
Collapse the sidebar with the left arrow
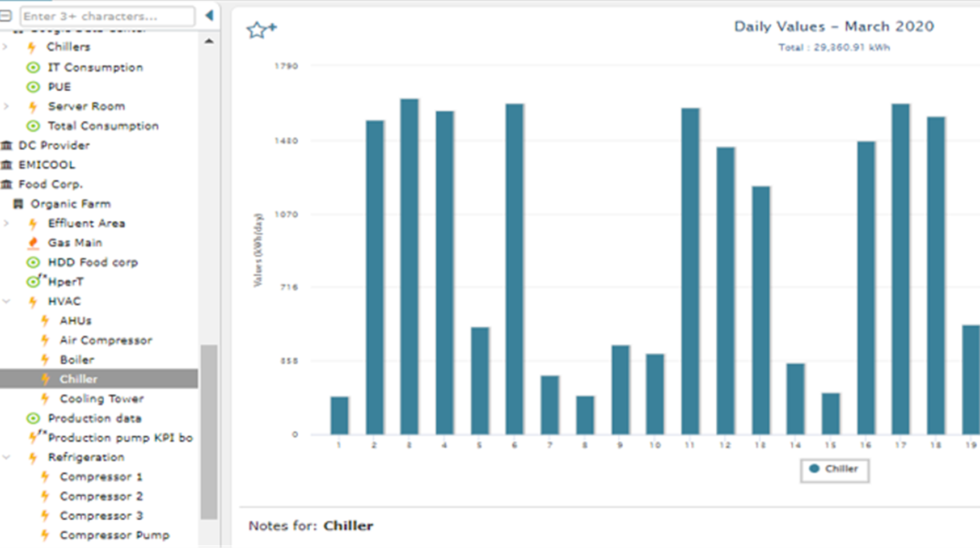(209, 16)
